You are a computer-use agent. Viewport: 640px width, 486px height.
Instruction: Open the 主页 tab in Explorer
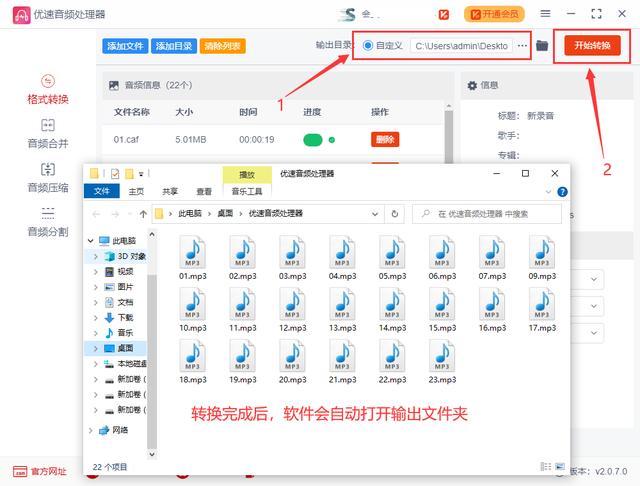pyautogui.click(x=136, y=191)
